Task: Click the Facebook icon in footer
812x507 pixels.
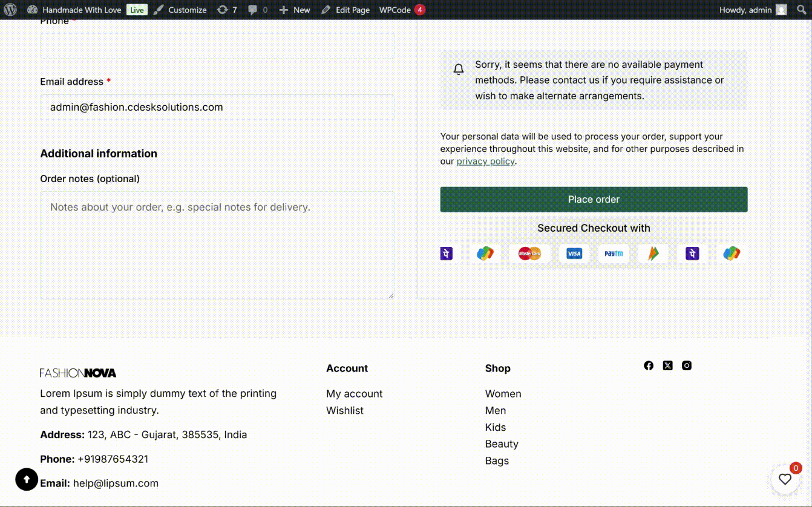Action: click(649, 365)
